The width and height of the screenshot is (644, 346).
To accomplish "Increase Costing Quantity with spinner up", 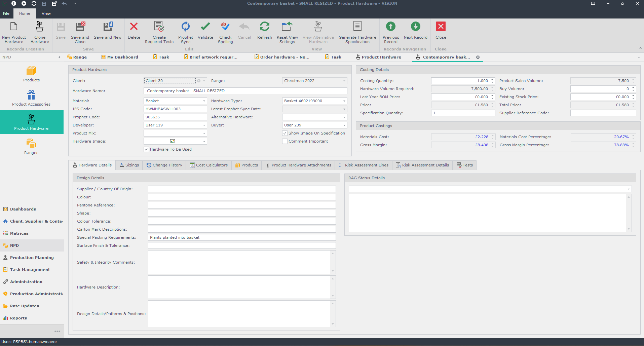I will (492, 79).
